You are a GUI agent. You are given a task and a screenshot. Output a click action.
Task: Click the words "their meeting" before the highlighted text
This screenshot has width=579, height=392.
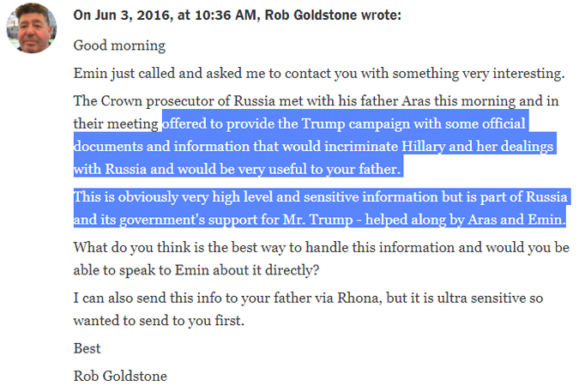point(116,124)
